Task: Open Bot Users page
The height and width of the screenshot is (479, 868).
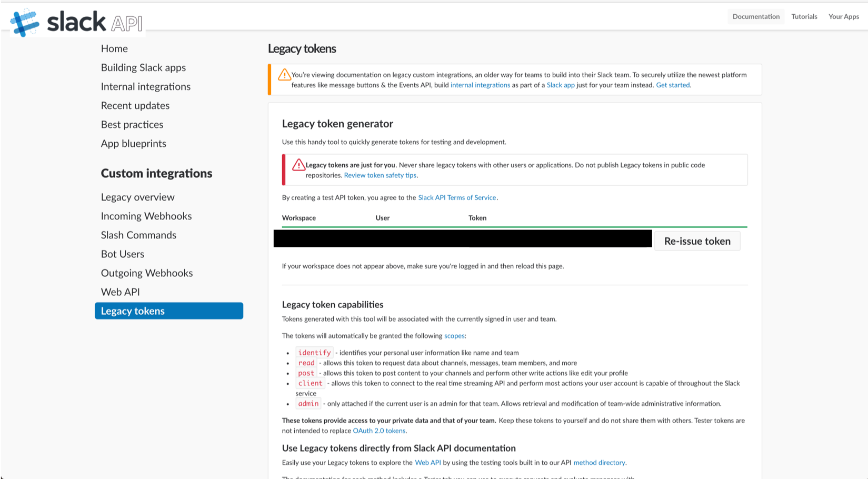Action: click(x=123, y=254)
